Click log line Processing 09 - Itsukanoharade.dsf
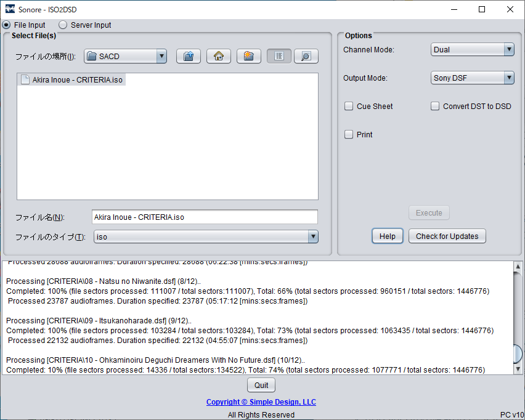 click(x=99, y=321)
